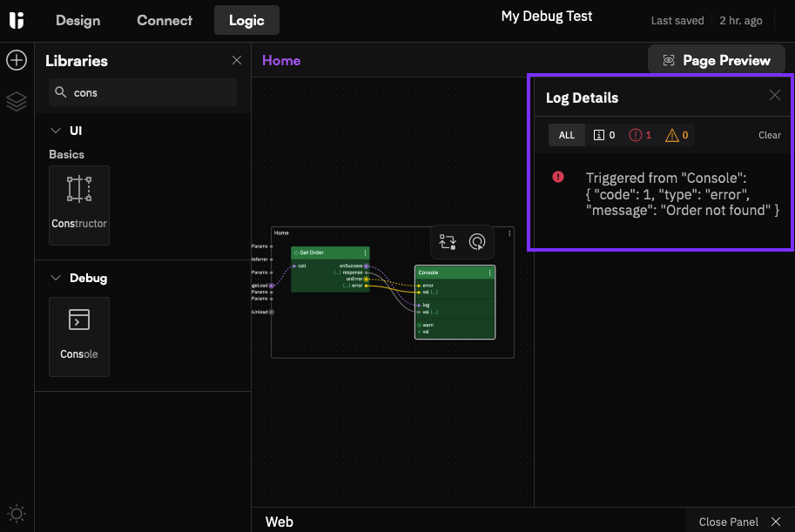This screenshot has height=532, width=795.
Task: Show ALL log entries filter
Action: [567, 135]
